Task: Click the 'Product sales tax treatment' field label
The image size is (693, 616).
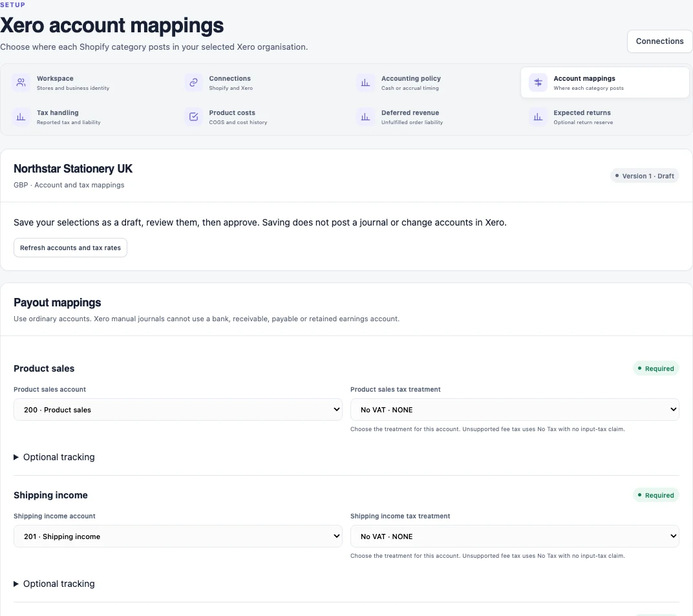Action: point(396,389)
